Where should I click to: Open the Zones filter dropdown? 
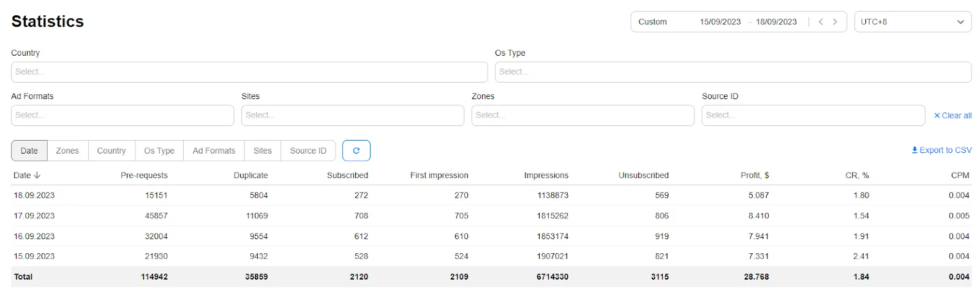[x=582, y=115]
